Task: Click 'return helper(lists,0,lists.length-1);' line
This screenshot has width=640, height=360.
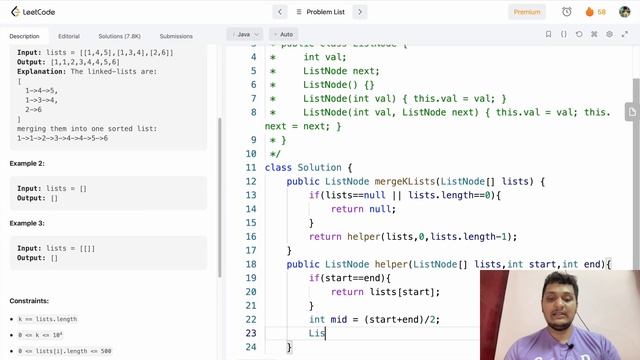Action: tap(413, 237)
